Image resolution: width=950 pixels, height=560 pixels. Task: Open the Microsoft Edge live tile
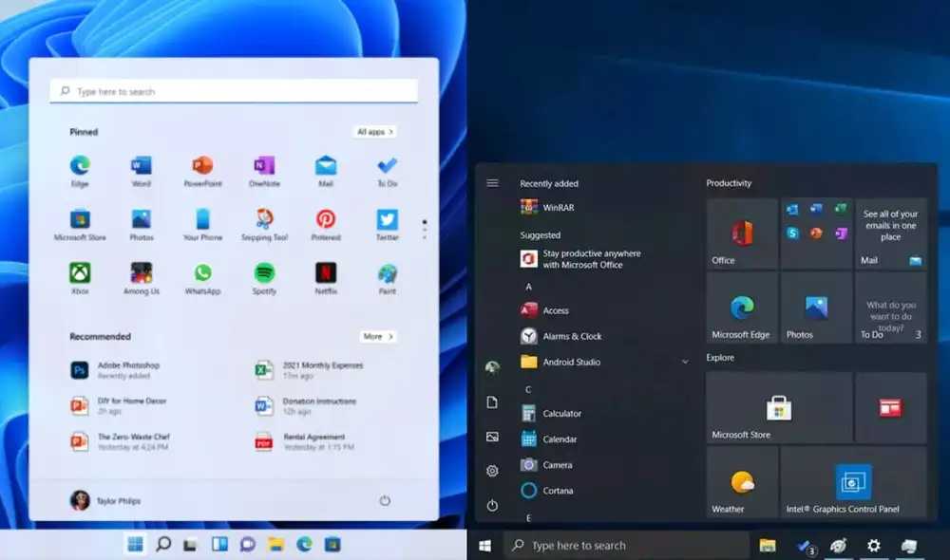pos(741,308)
